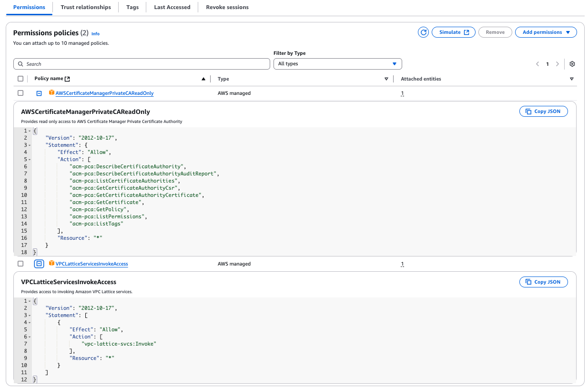Click "acm-pca:GetPolicy" JSON line

(100, 209)
